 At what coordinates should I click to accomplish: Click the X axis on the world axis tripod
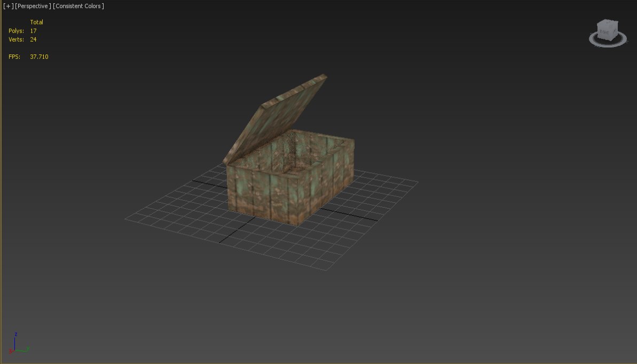11,351
